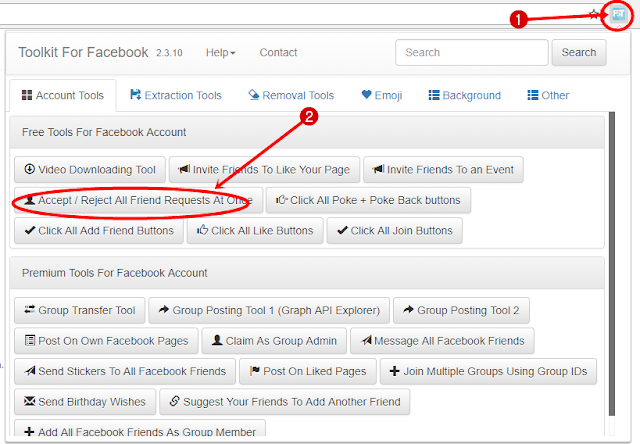The image size is (640, 444).
Task: Run Click All Like Buttons
Action: click(255, 231)
